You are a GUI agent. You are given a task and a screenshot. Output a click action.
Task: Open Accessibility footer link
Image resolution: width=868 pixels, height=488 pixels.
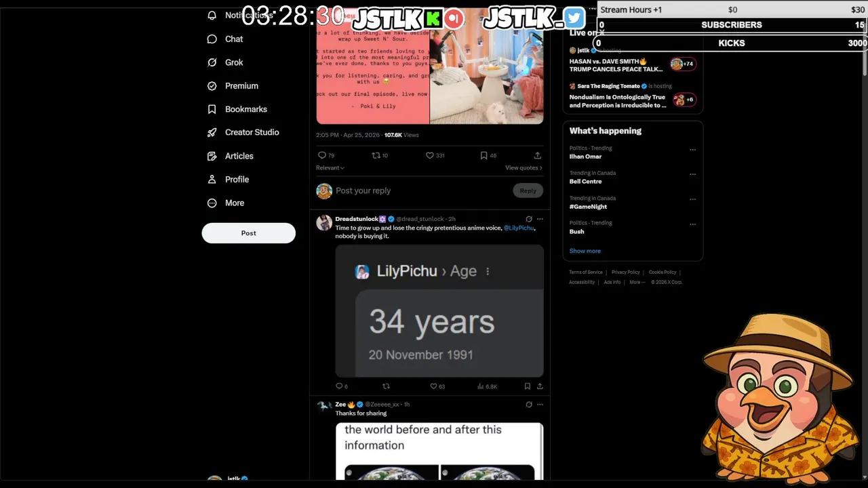tap(582, 282)
